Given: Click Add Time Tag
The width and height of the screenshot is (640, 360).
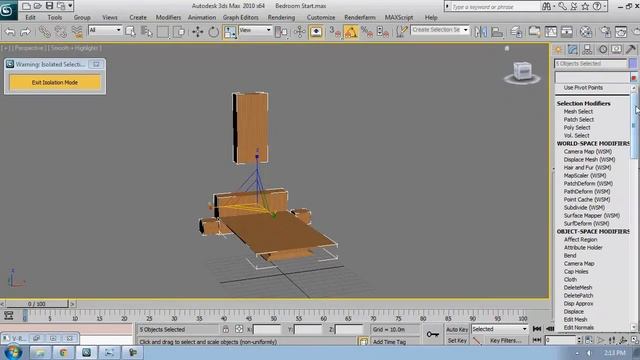Looking at the screenshot, I should coord(389,342).
